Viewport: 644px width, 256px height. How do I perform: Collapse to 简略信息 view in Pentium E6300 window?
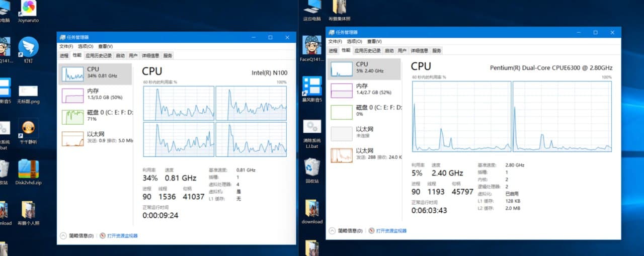click(x=346, y=230)
